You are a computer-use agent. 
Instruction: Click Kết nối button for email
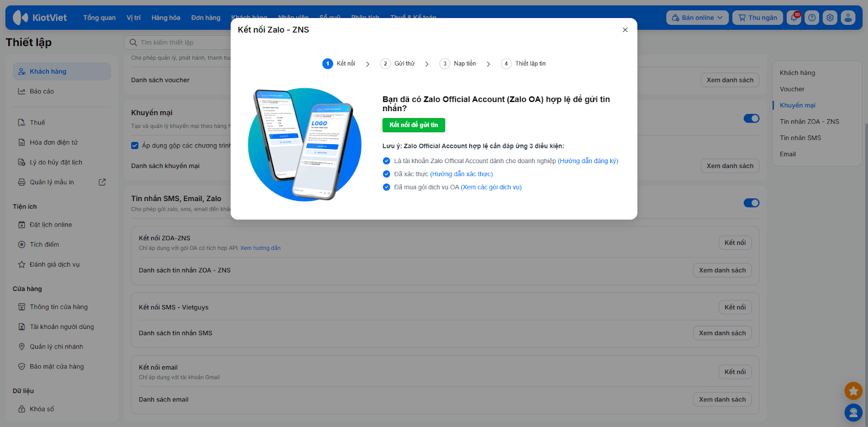[735, 372]
